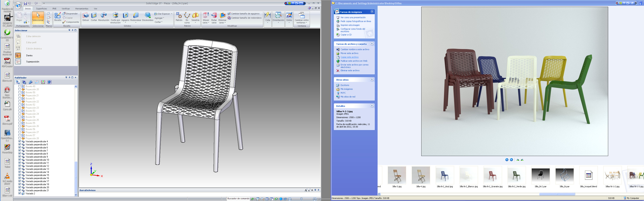Activate the Mover caras tool

(206, 18)
